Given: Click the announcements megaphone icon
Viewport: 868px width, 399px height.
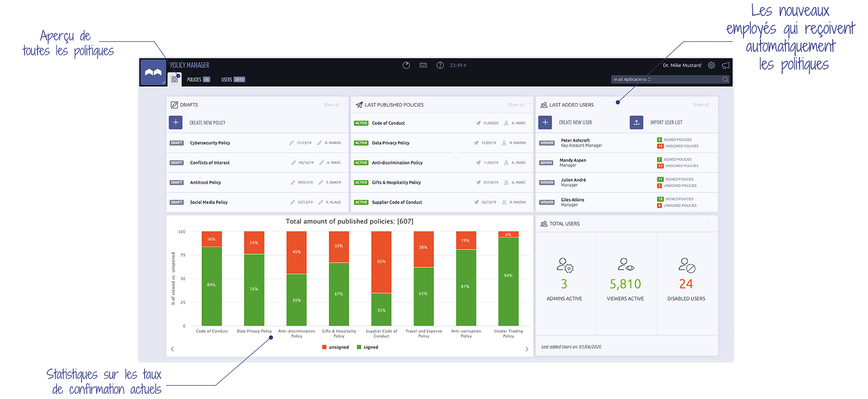Looking at the screenshot, I should [x=726, y=65].
